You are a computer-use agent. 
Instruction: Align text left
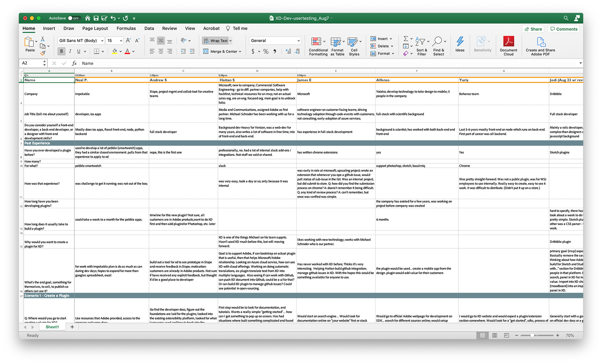[x=152, y=51]
